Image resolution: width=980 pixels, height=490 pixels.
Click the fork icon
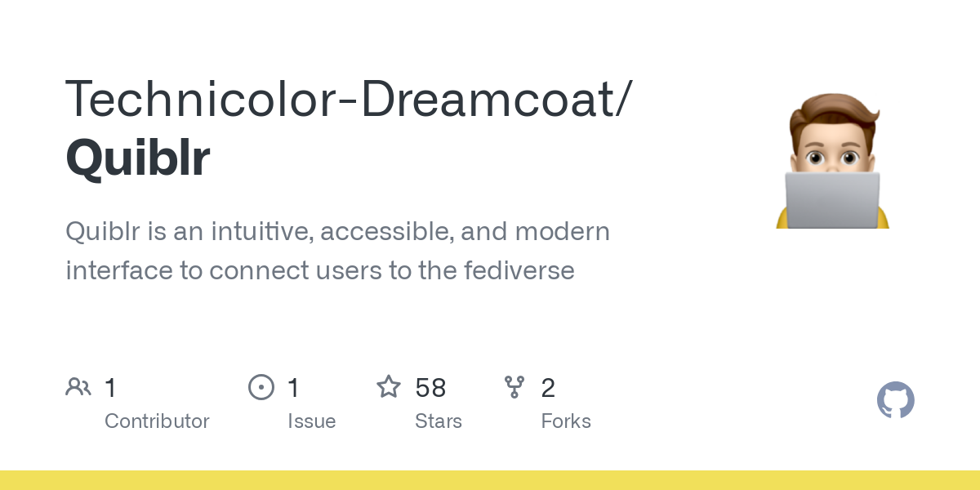click(x=514, y=387)
